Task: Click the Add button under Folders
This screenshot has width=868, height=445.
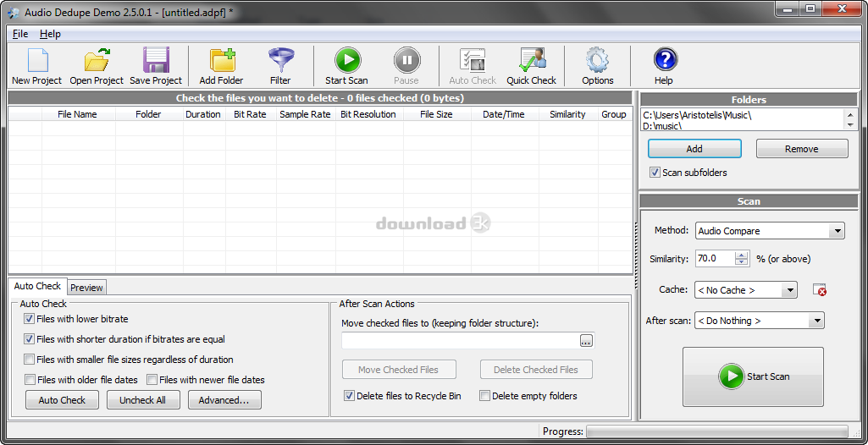Action: pos(694,149)
